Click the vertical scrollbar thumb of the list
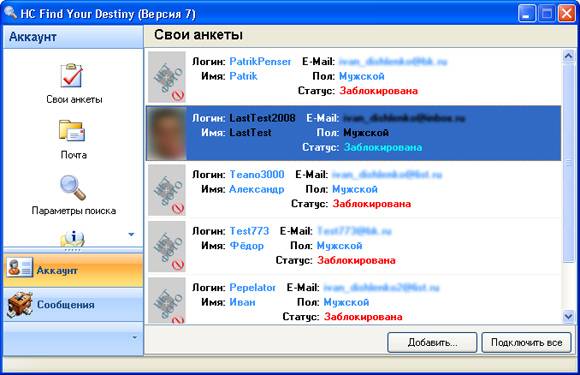The height and width of the screenshot is (375, 580). pos(568,163)
